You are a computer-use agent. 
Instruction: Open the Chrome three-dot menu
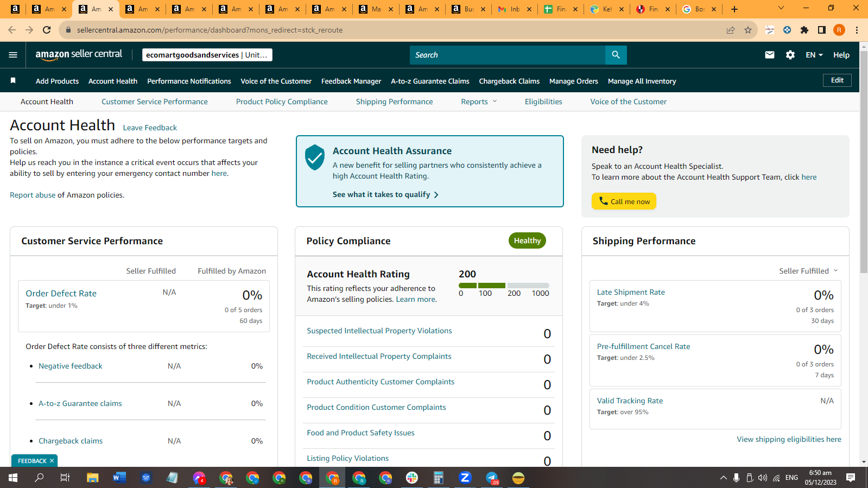(x=857, y=30)
